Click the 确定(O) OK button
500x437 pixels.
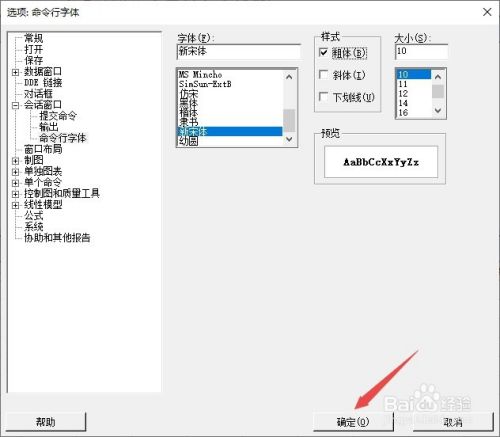click(x=353, y=422)
